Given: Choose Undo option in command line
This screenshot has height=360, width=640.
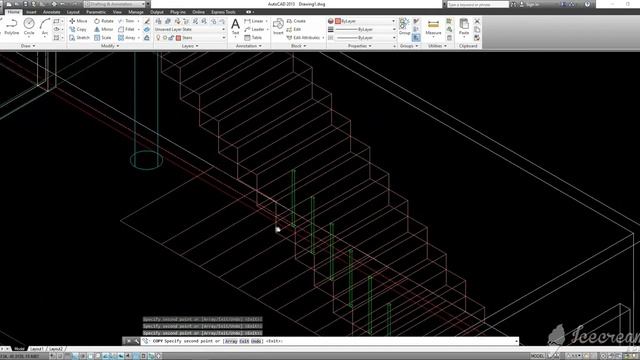Looking at the screenshot, I should click(x=256, y=341).
